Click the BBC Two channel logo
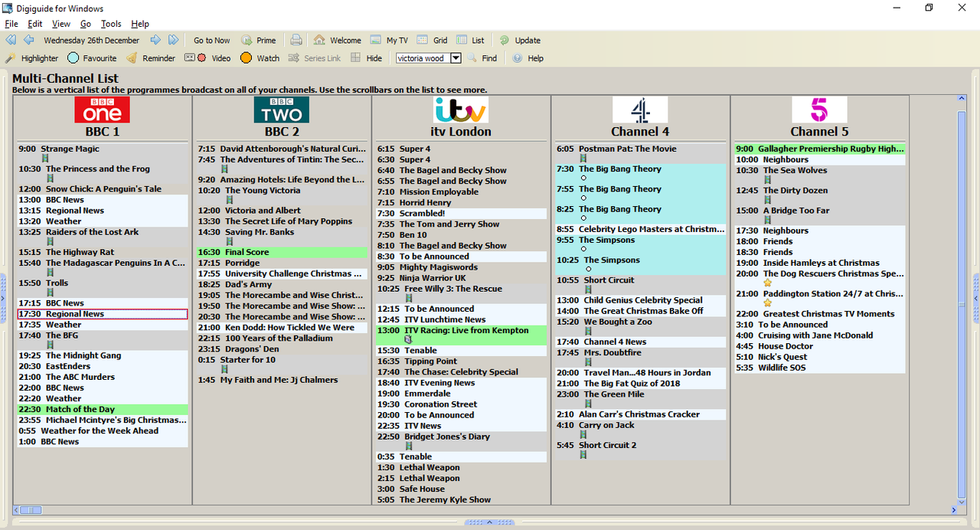980x530 pixels. tap(281, 110)
